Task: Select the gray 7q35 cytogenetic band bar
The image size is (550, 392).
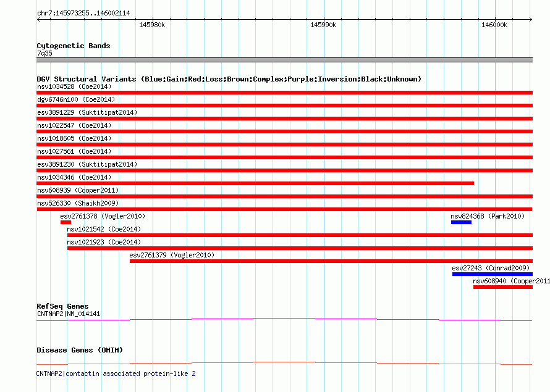Action: click(284, 60)
